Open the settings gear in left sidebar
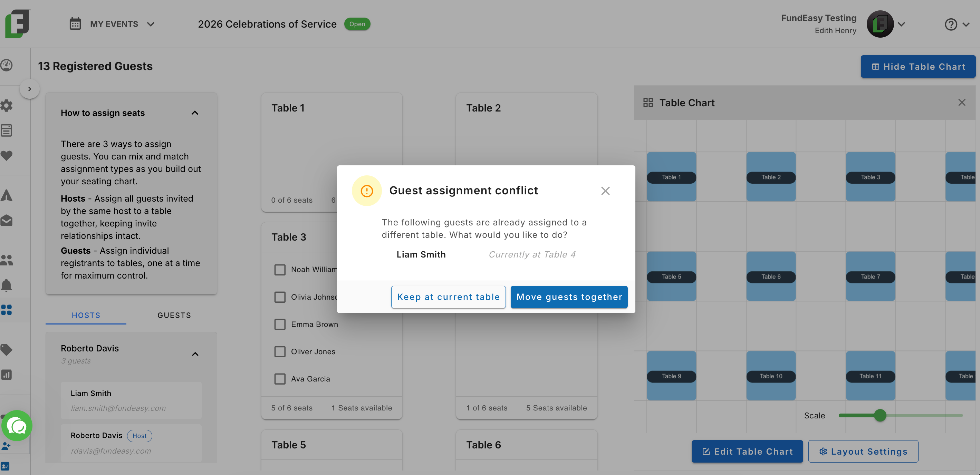 tap(7, 105)
